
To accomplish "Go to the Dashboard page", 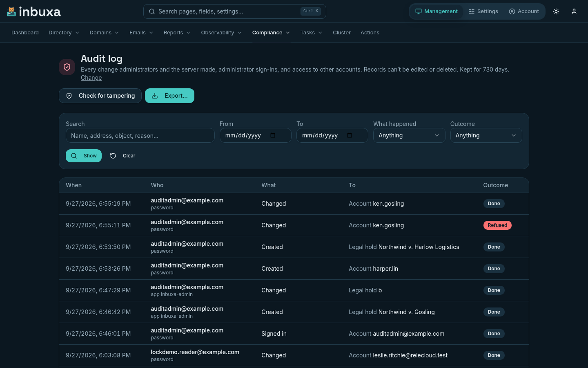I will pyautogui.click(x=25, y=33).
